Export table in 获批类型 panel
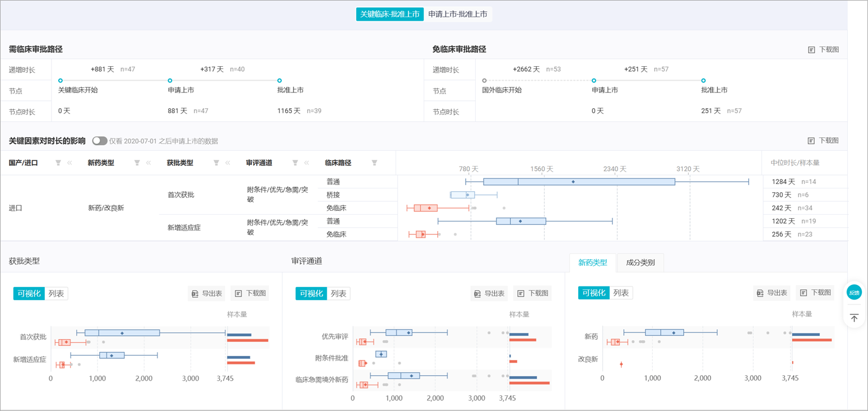This screenshot has width=868, height=411. click(207, 293)
